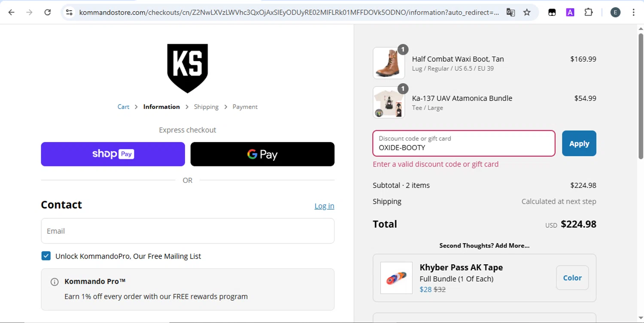The height and width of the screenshot is (323, 644).
Task: Click "Lug / Regular / US 6.5 / EU 39" text
Action: point(453,69)
